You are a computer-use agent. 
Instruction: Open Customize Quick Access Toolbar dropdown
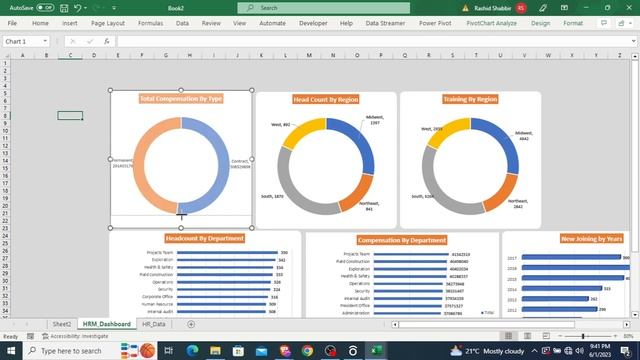(114, 8)
